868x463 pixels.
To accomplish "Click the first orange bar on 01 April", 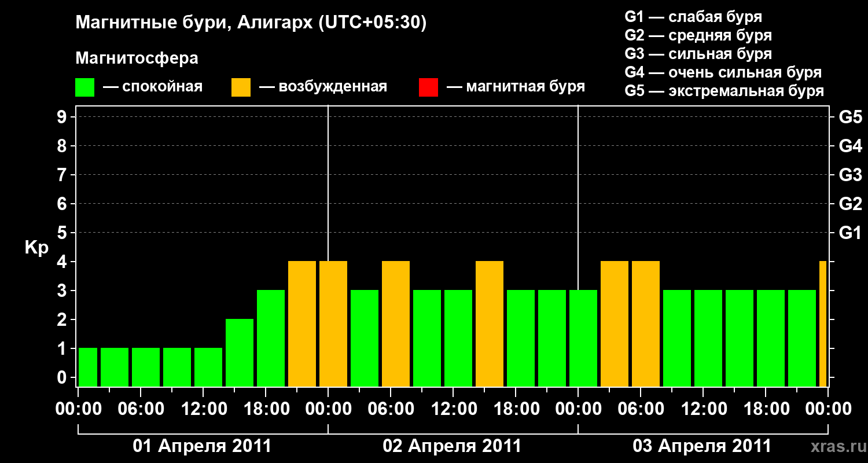I will [x=302, y=324].
